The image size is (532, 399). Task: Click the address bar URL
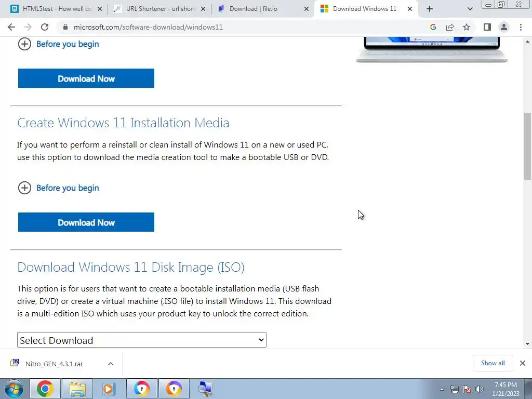coord(148,27)
